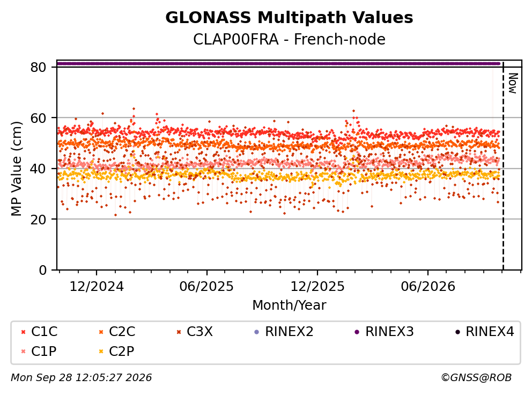532x394 pixels.
Task: Click the Now dashed vertical marker
Action: coord(503,166)
